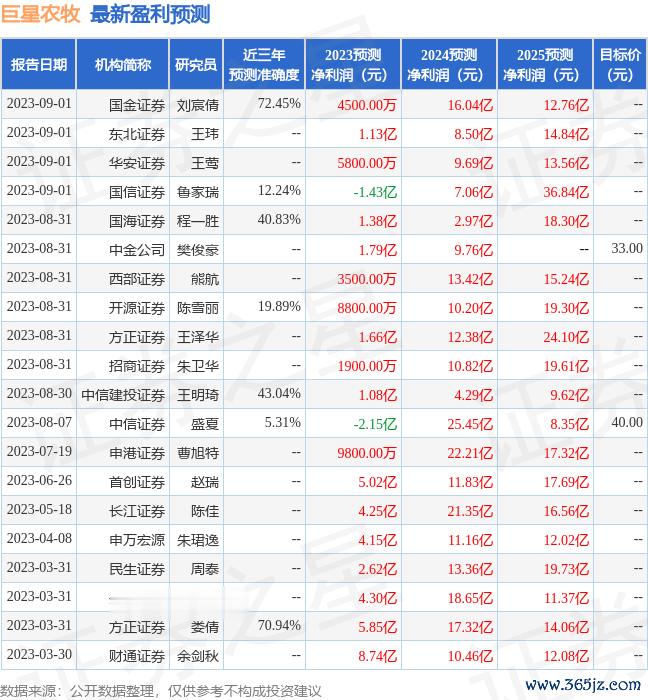Click researcher name 王泽华

coord(198,338)
